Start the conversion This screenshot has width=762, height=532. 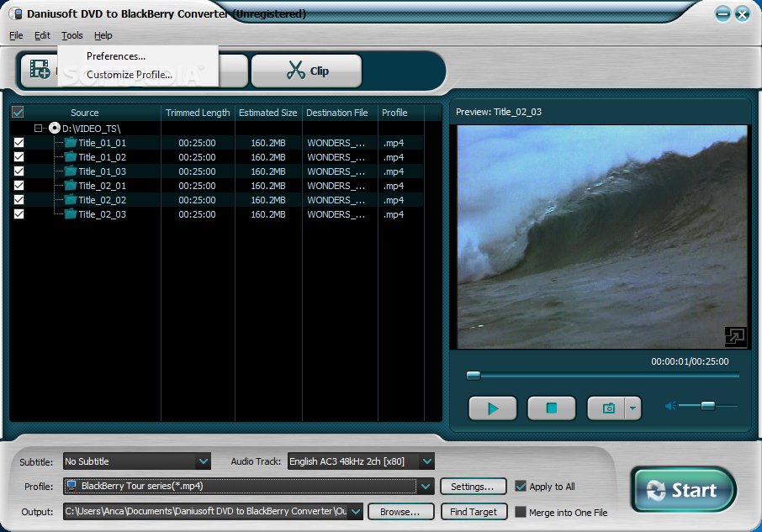[683, 490]
